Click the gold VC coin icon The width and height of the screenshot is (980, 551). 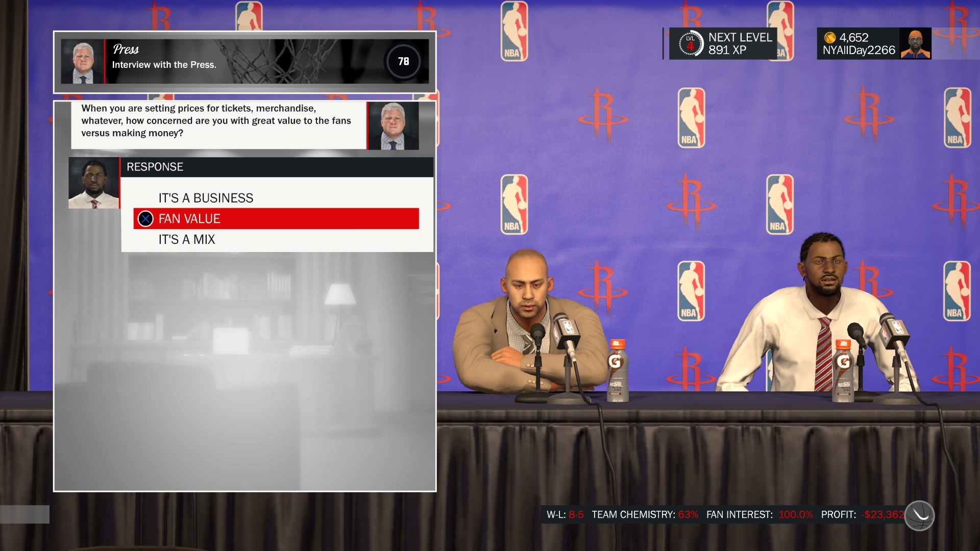[830, 38]
